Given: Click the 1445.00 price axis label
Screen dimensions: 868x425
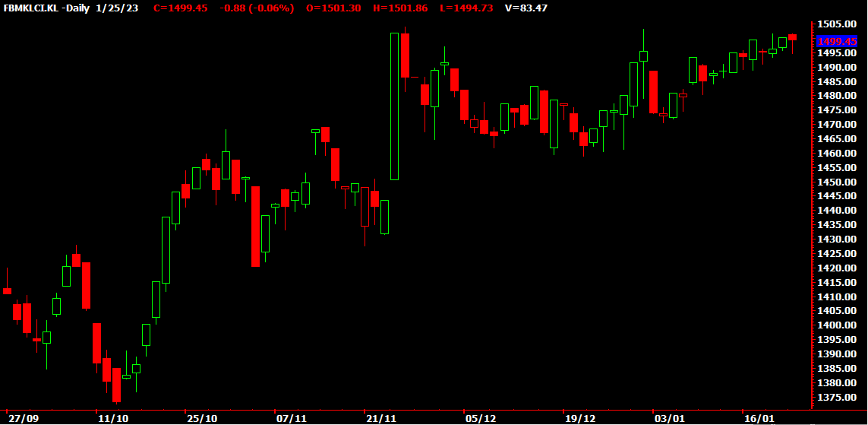Looking at the screenshot, I should pos(838,197).
